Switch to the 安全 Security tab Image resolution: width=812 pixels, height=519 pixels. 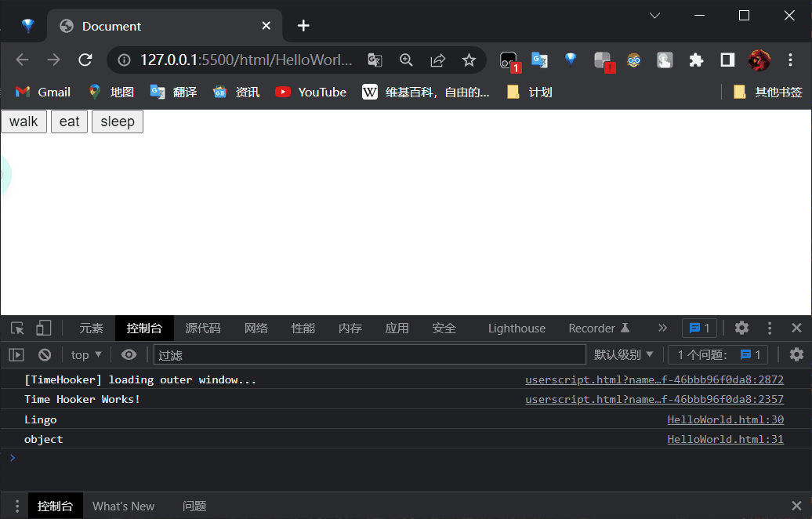coord(444,328)
